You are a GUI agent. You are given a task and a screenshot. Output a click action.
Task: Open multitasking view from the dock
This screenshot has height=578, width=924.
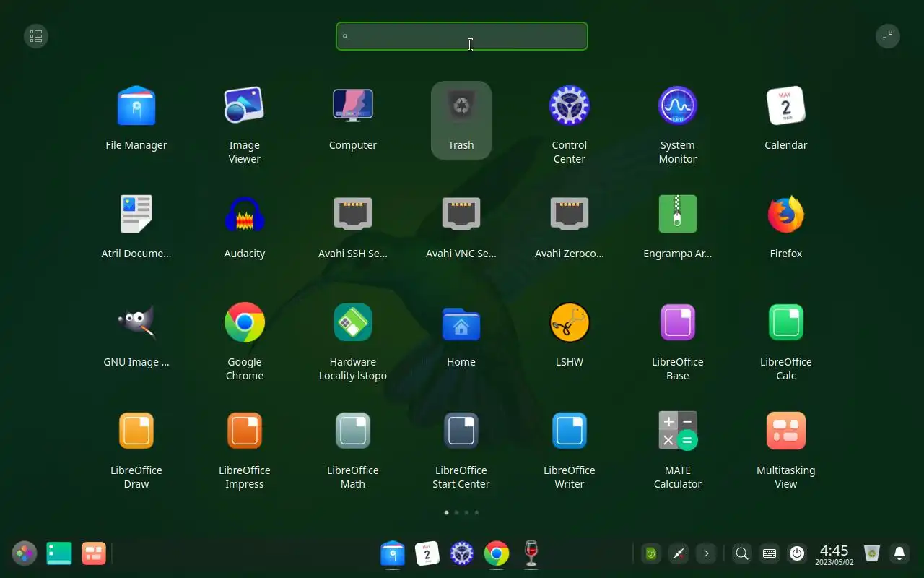(94, 553)
